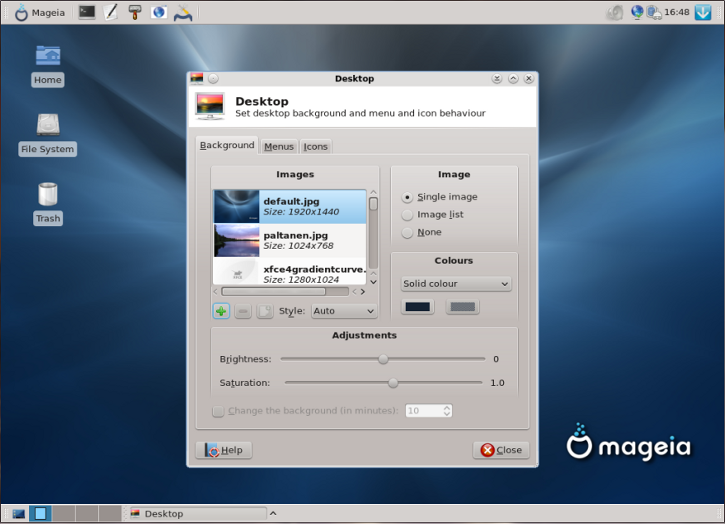Screen dimensions: 725x524
Task: Switch to the Menus tab
Action: coord(279,147)
